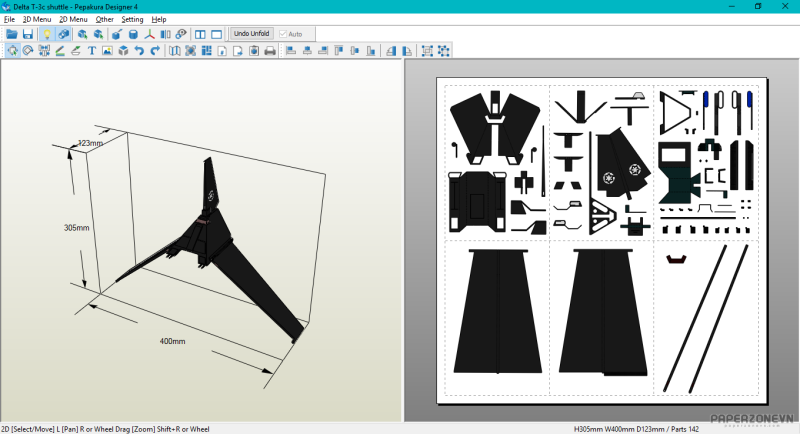800x434 pixels.
Task: Click the Redo arrow icon
Action: [x=155, y=51]
